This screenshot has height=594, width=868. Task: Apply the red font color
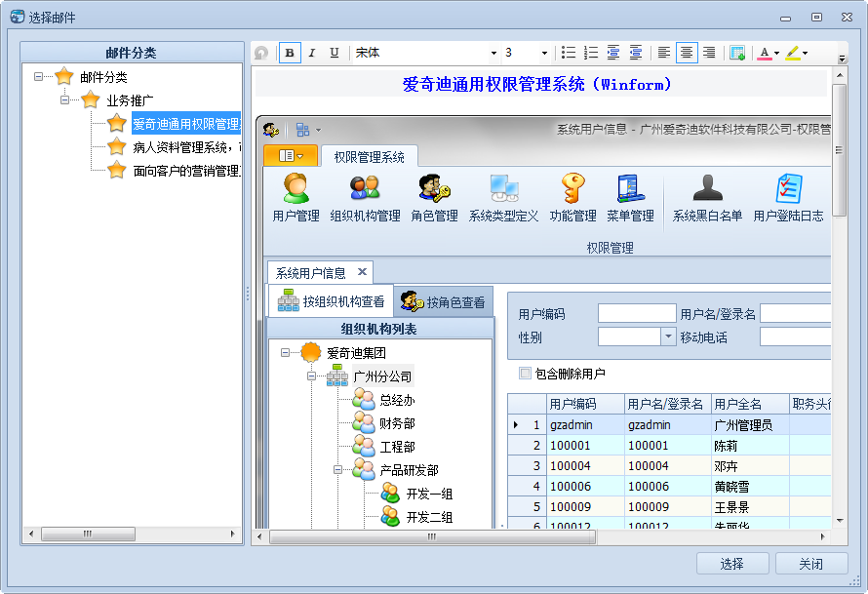click(765, 53)
